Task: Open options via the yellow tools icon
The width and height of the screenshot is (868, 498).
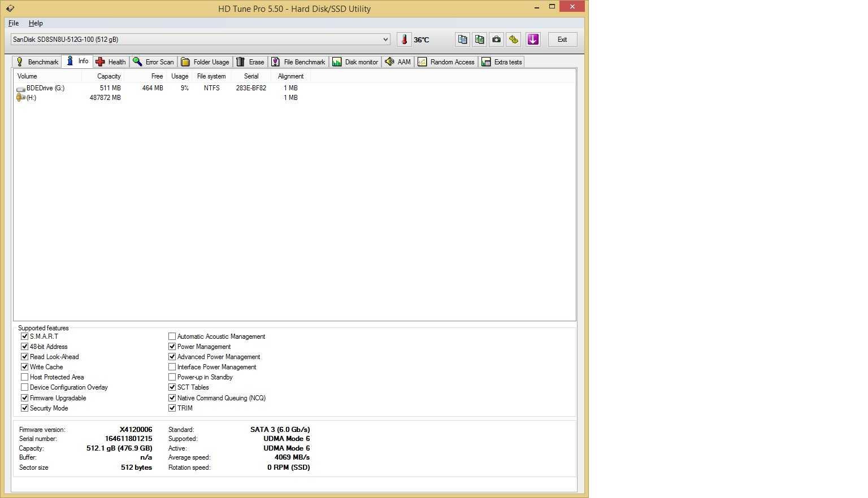Action: (513, 40)
